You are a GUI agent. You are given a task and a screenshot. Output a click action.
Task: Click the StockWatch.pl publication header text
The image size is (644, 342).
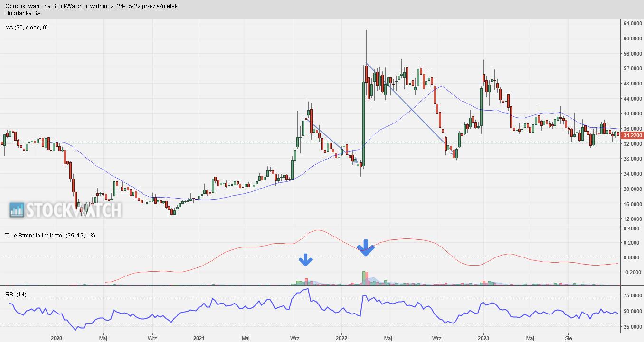click(92, 6)
